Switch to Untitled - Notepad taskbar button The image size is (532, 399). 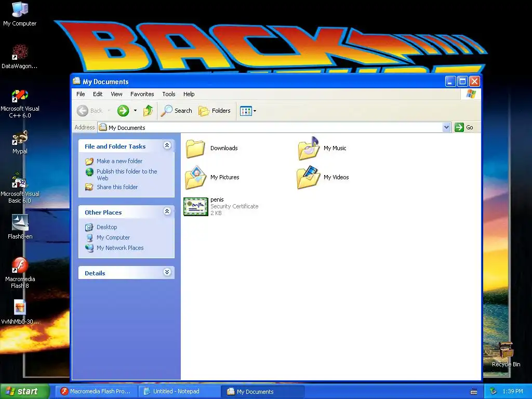(x=179, y=391)
